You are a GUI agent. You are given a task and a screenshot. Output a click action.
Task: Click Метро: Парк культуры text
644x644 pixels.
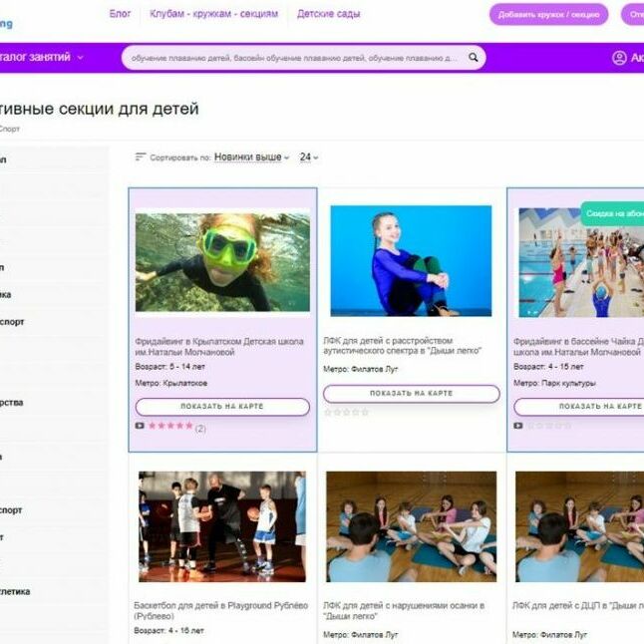pyautogui.click(x=554, y=383)
